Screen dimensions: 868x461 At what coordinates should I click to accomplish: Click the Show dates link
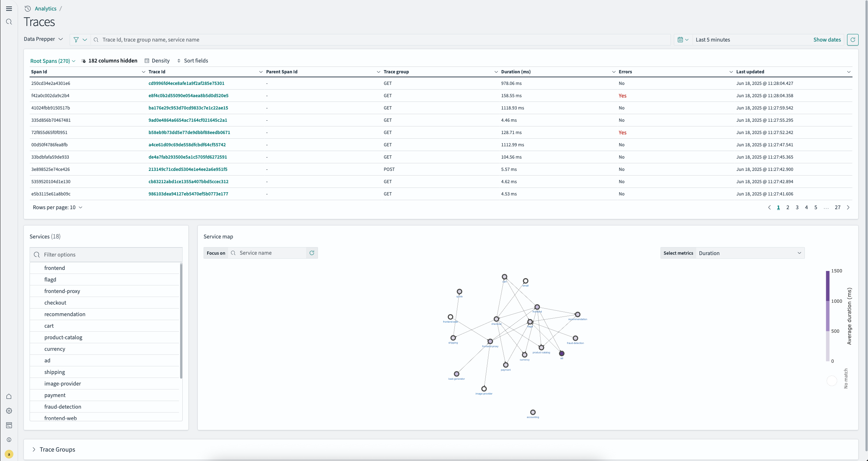click(827, 40)
